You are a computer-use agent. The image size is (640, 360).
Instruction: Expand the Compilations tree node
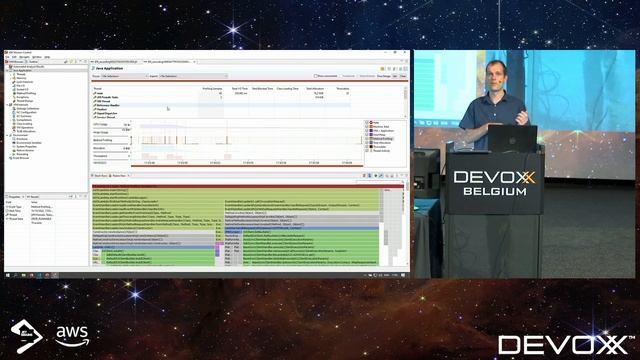(x=11, y=120)
